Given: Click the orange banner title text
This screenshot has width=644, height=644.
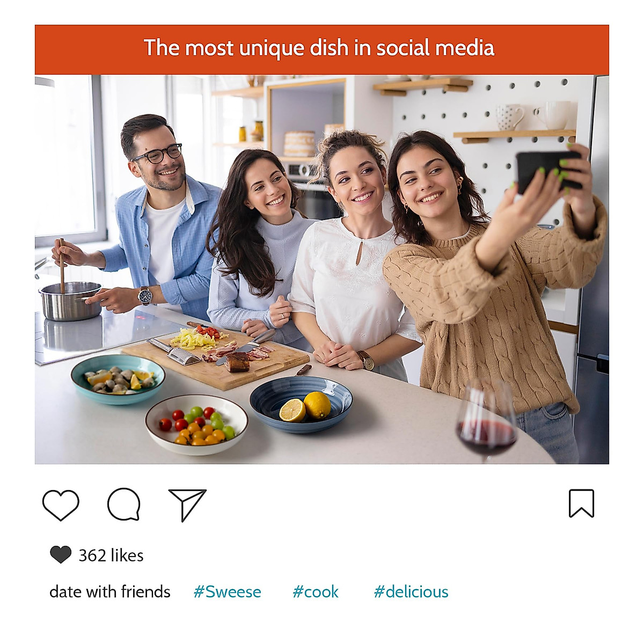Looking at the screenshot, I should [x=319, y=48].
